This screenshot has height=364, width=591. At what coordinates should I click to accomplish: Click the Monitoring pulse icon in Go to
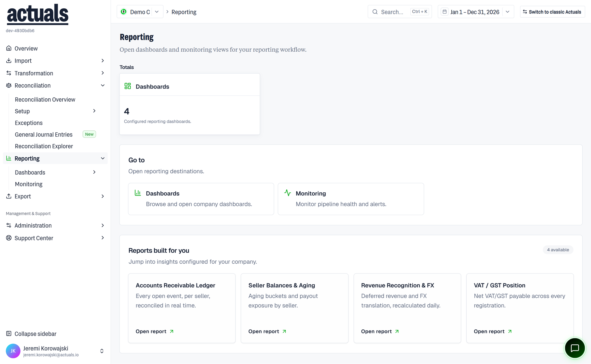click(287, 193)
